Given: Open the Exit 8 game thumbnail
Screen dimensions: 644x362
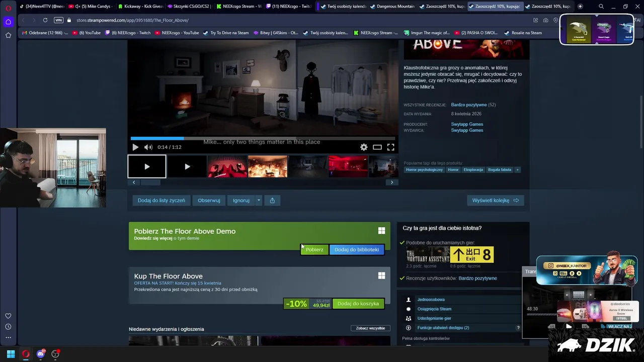Looking at the screenshot, I should pyautogui.click(x=472, y=255).
